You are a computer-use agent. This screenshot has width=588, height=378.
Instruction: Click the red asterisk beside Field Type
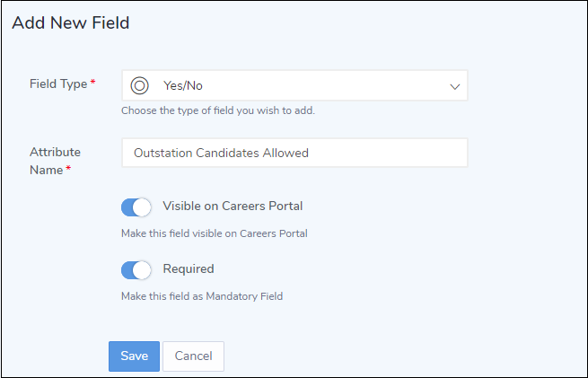pos(93,84)
